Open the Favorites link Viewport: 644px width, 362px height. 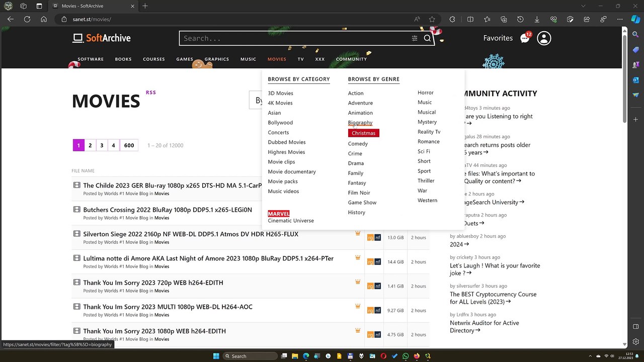498,38
